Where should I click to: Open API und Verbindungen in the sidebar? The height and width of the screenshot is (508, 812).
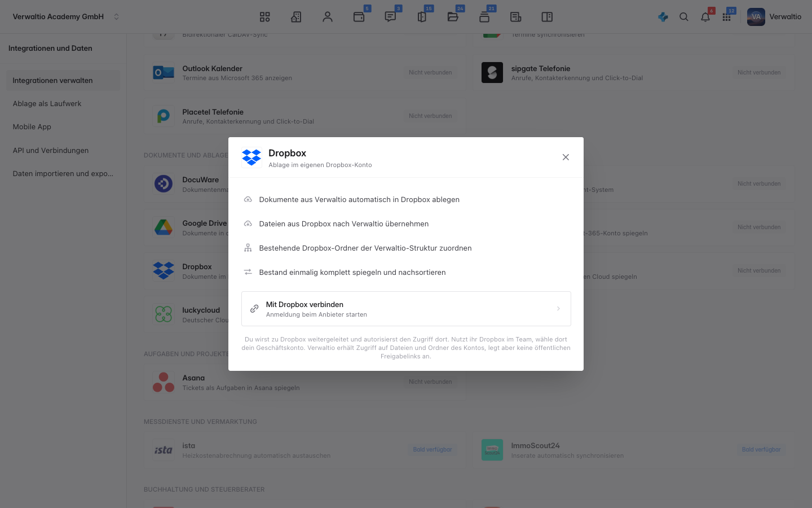point(63,151)
